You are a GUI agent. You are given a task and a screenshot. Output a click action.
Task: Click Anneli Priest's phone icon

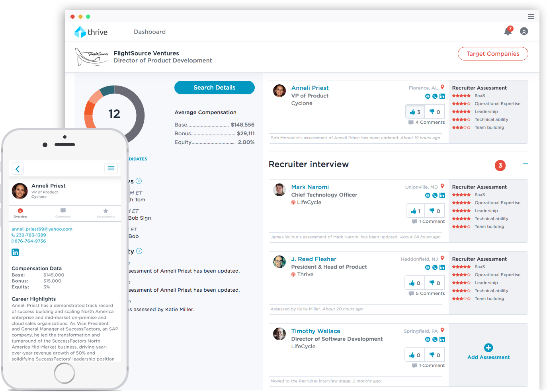[435, 96]
